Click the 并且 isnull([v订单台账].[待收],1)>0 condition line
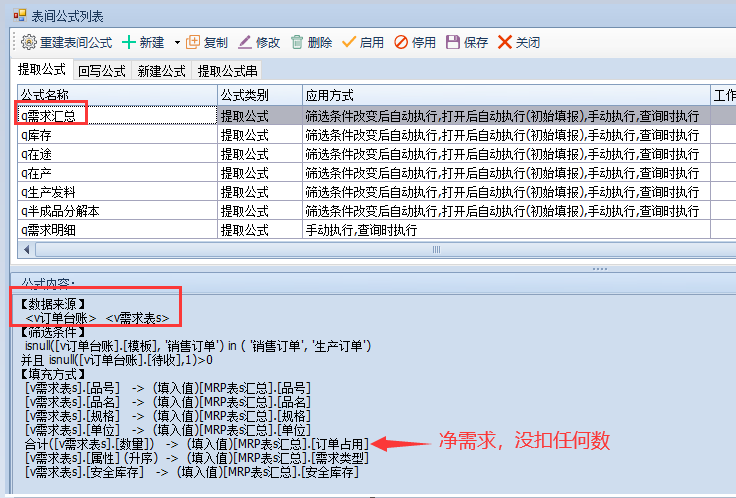Screen dimensions: 736x498 (x=116, y=360)
